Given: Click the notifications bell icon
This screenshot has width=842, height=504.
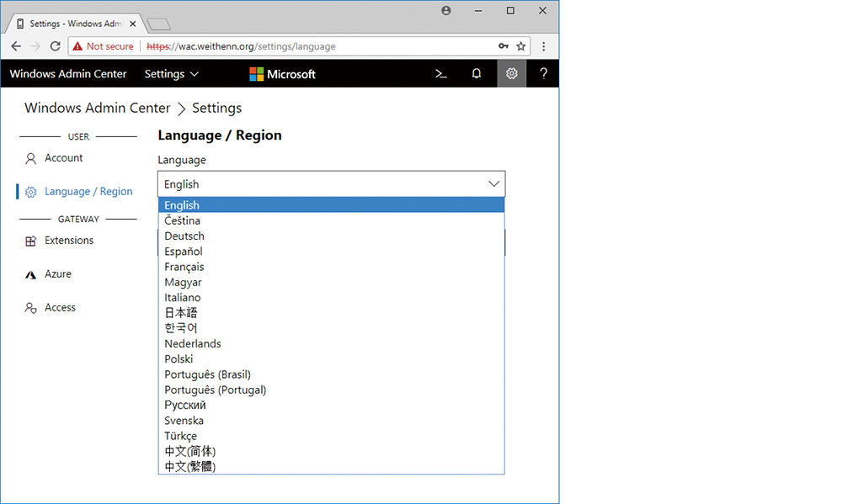Looking at the screenshot, I should coord(477,74).
